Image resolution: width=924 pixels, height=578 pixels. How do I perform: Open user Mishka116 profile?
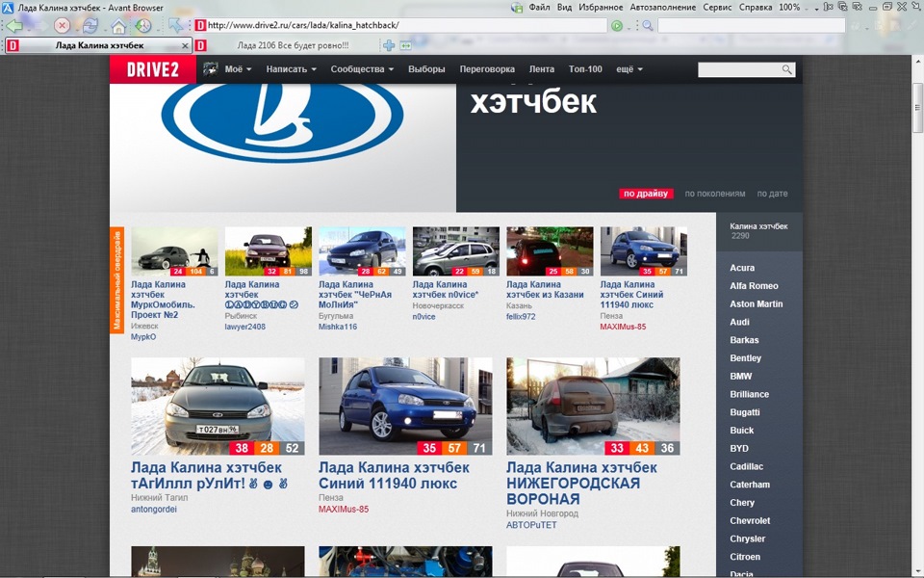click(338, 327)
